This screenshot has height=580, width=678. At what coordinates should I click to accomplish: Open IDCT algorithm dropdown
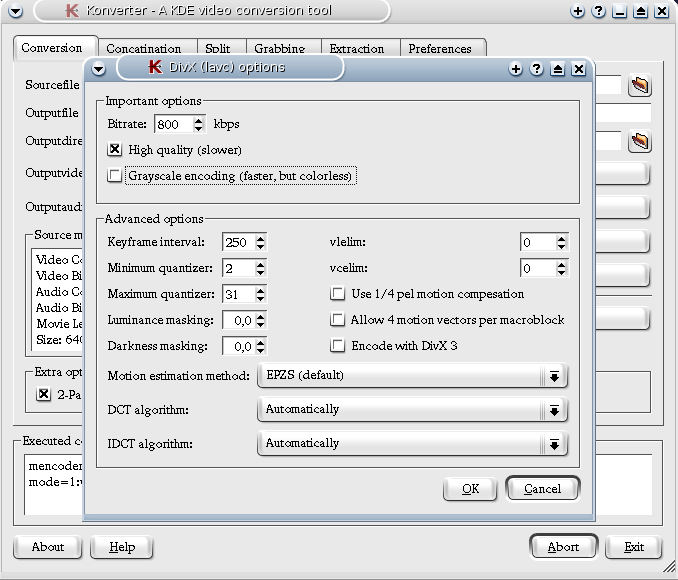(412, 443)
